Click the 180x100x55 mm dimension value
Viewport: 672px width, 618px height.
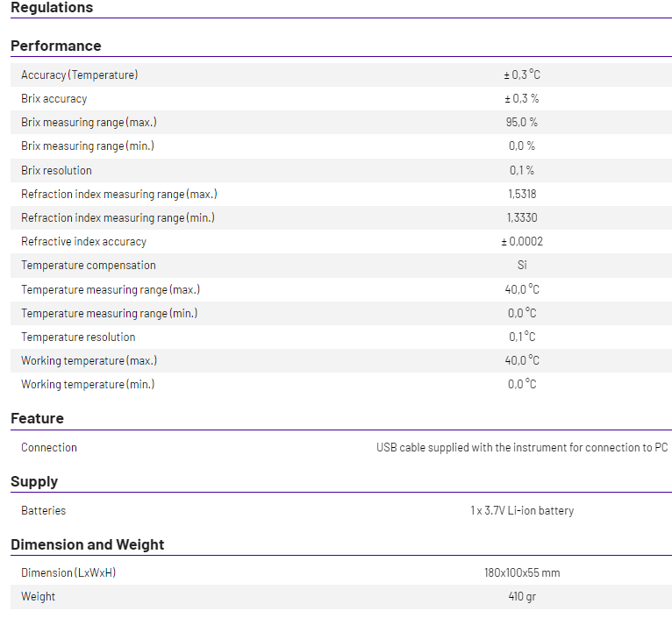[522, 573]
